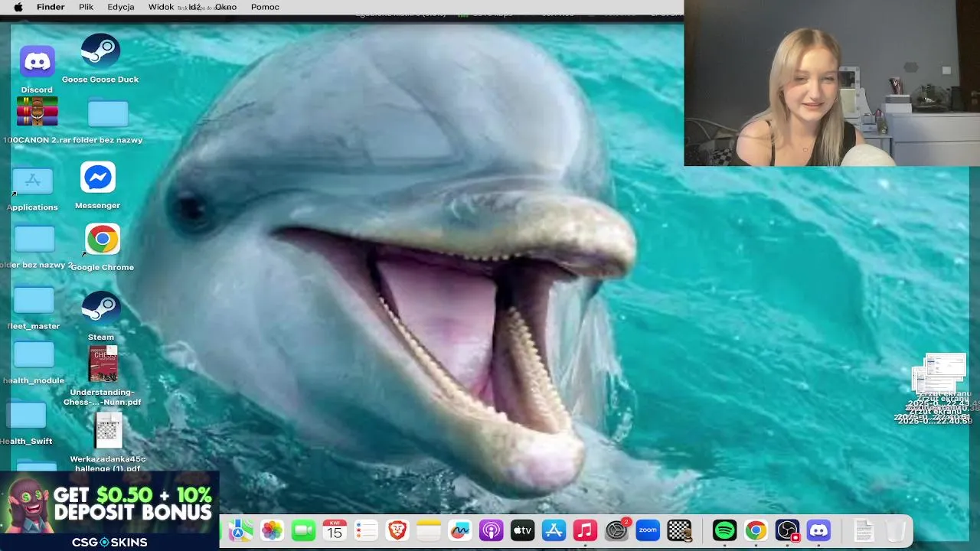980x551 pixels.
Task: Open Apple TV from Dock
Action: pos(522,530)
